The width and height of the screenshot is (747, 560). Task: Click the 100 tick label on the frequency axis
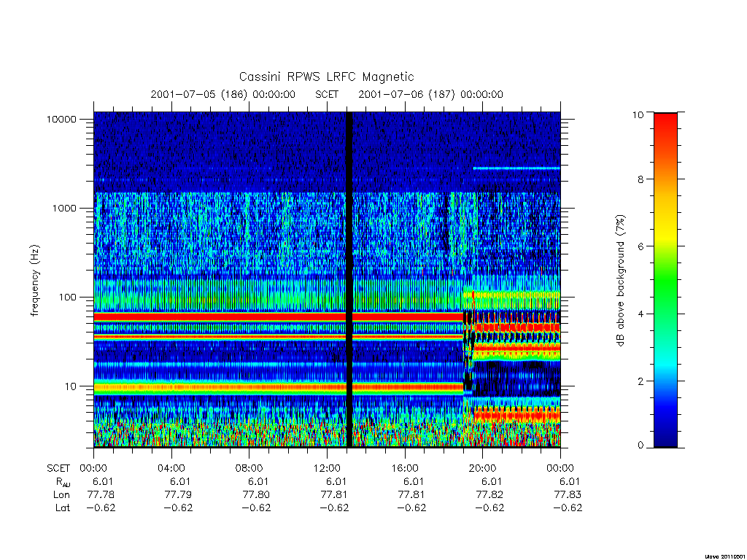(x=67, y=297)
